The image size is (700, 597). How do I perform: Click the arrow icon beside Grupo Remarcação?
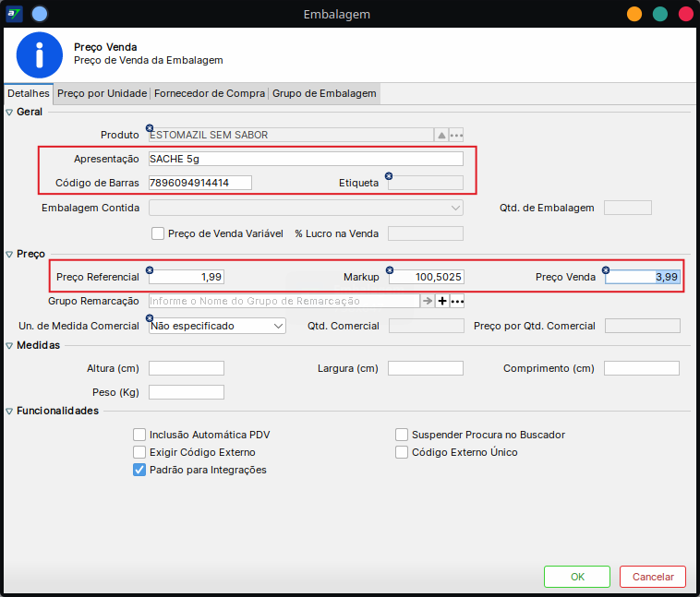point(428,301)
